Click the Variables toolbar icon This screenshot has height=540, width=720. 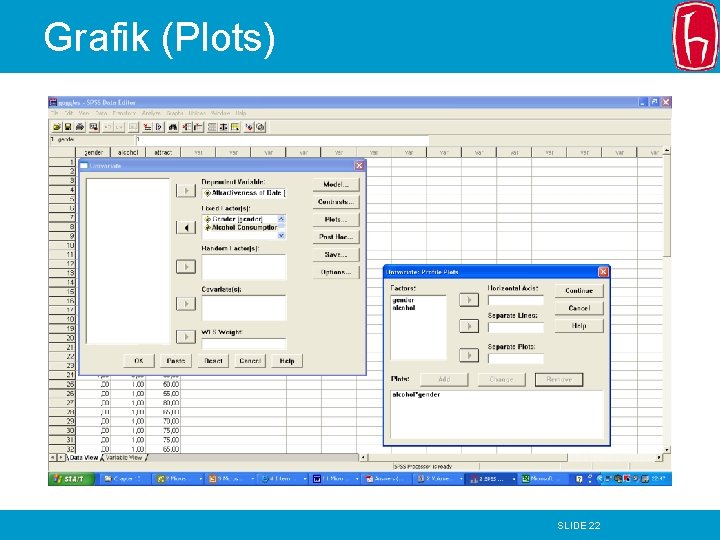(159, 127)
